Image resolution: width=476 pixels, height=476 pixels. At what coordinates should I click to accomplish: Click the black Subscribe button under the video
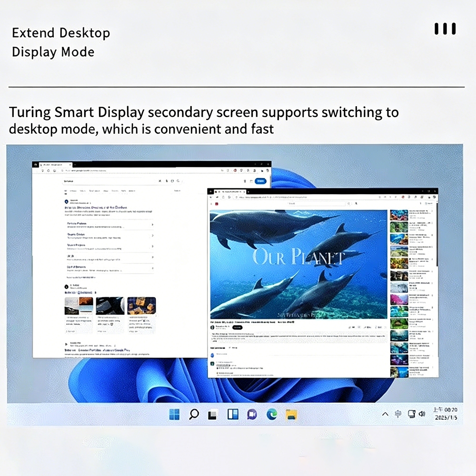237,327
